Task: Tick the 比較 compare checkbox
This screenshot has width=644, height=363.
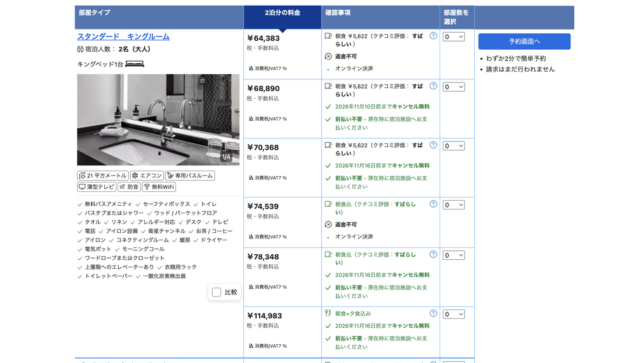Action: [x=216, y=293]
